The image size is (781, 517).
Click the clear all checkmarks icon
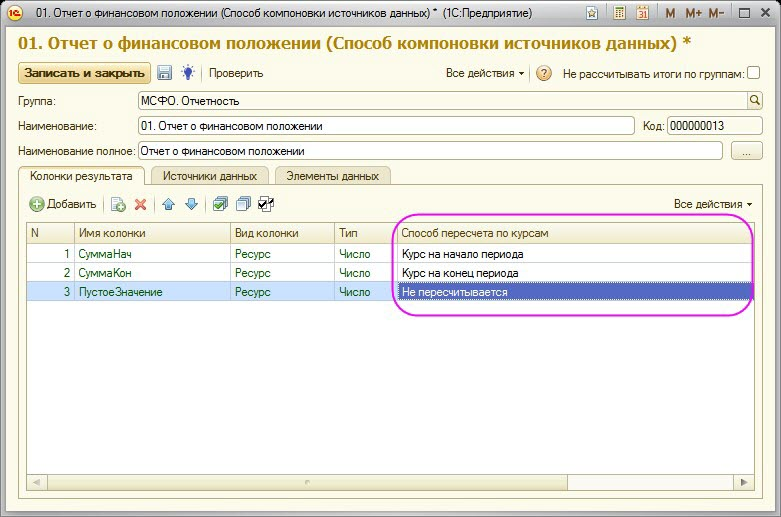coord(242,204)
